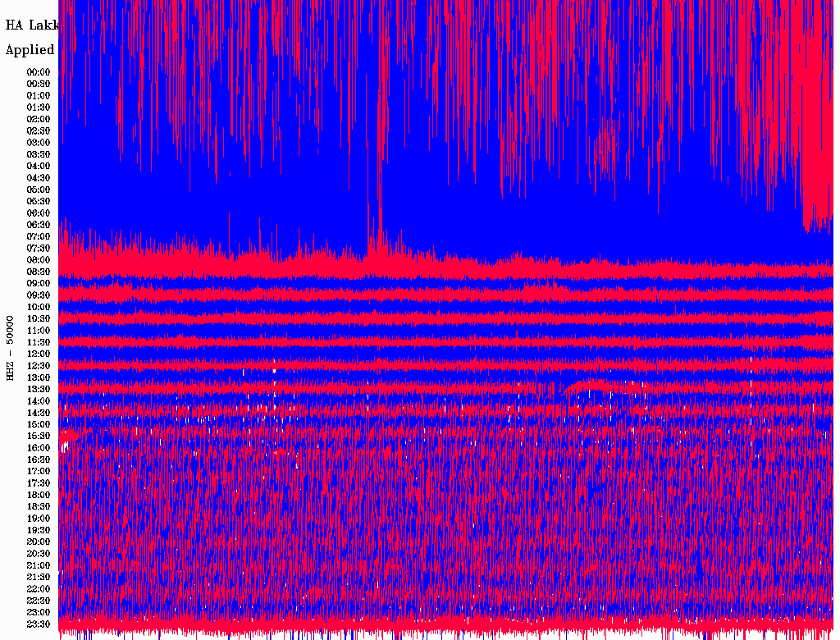The image size is (840, 640).
Task: Select the 22:30 time marker
Action: coord(39,601)
